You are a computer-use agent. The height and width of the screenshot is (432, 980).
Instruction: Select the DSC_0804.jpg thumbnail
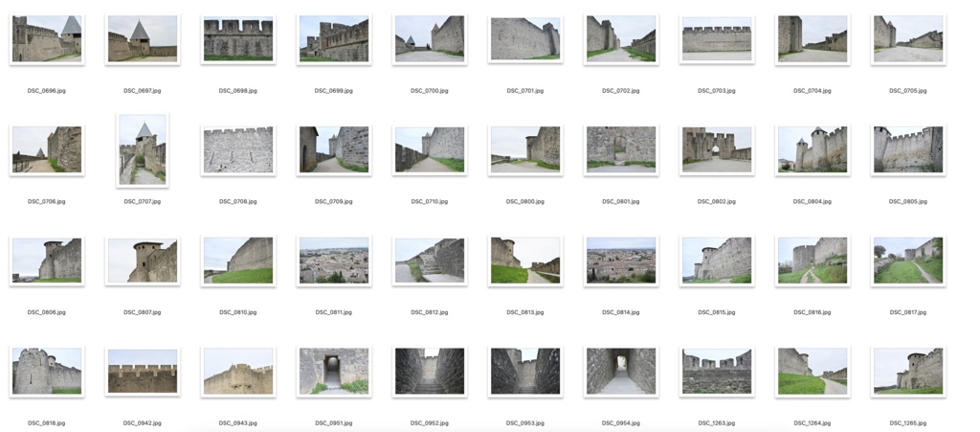[x=813, y=149]
